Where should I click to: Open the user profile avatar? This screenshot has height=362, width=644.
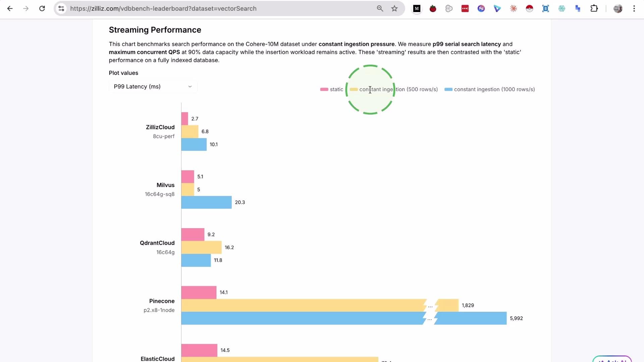pyautogui.click(x=618, y=9)
